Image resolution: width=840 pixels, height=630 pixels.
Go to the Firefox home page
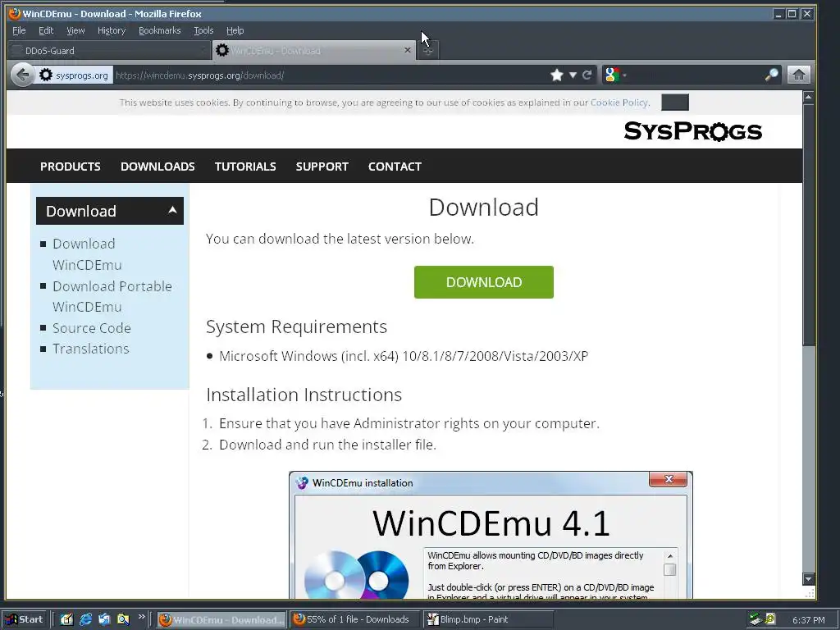coord(798,75)
